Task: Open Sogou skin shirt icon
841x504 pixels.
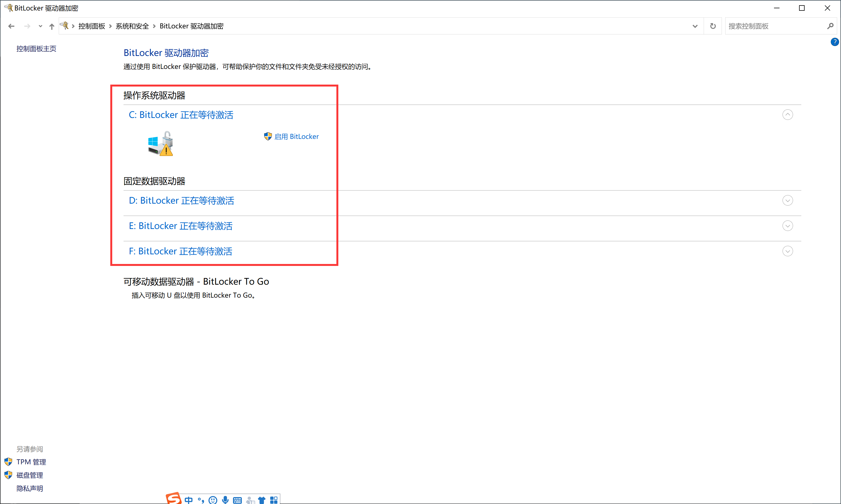Action: (262, 500)
